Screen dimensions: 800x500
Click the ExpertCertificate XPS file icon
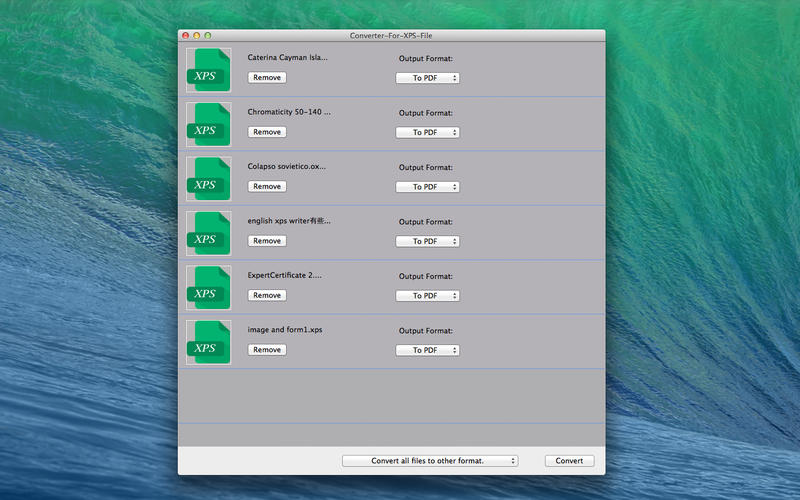(208, 288)
